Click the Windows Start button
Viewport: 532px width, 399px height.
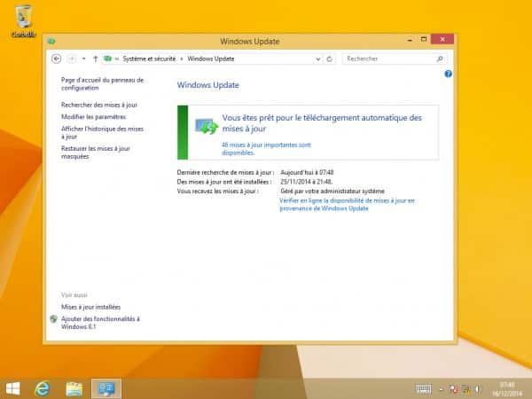13,387
